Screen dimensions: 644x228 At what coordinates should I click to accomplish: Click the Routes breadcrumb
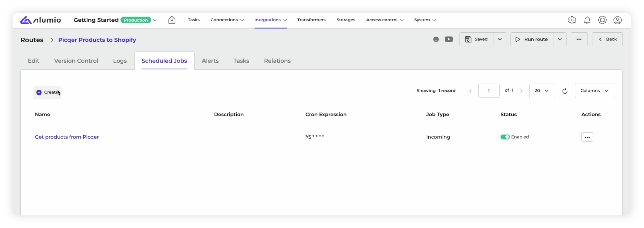click(x=32, y=40)
